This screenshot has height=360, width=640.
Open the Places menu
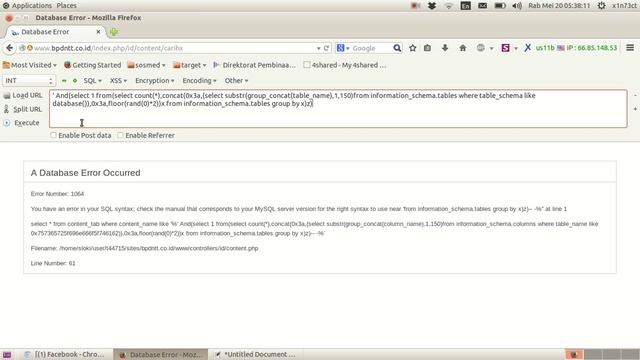[67, 6]
